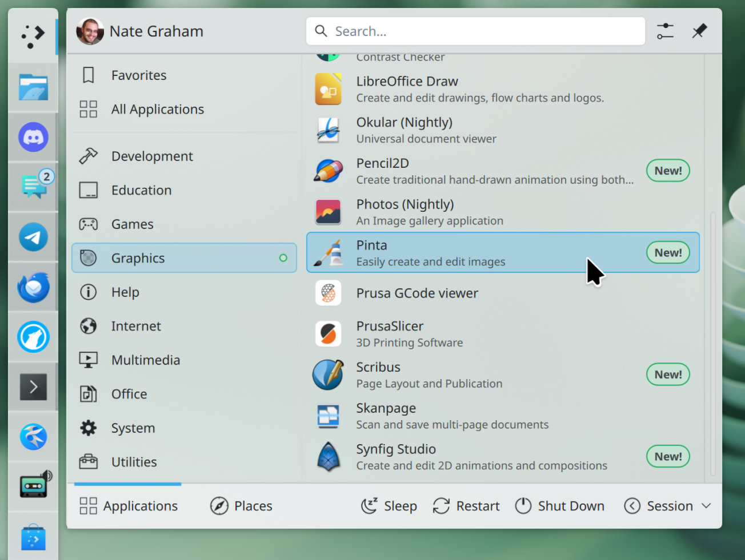
Task: Toggle the pin to keep launcher open
Action: tap(699, 31)
